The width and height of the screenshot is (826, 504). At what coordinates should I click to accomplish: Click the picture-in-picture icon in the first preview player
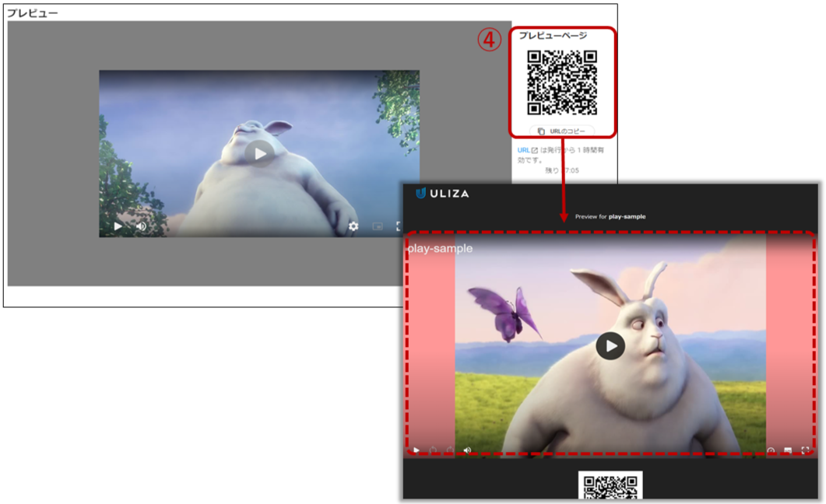pos(377,226)
